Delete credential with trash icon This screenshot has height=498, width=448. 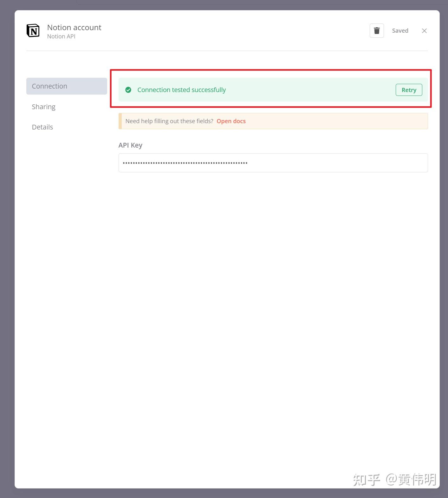tap(377, 31)
